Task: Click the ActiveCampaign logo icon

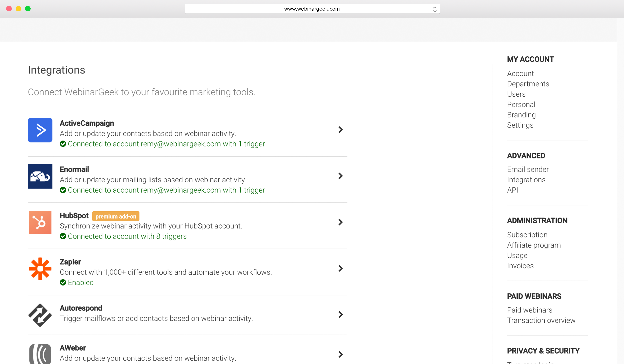Action: [40, 130]
